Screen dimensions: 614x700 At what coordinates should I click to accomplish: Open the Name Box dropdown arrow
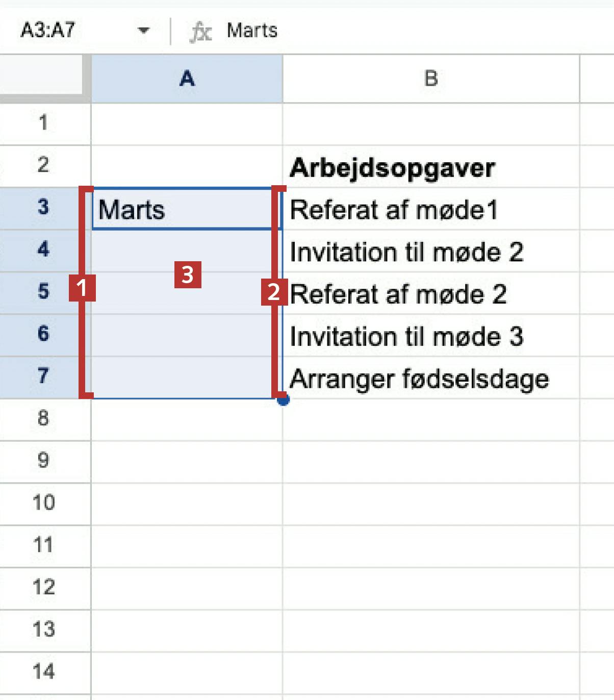[x=144, y=31]
